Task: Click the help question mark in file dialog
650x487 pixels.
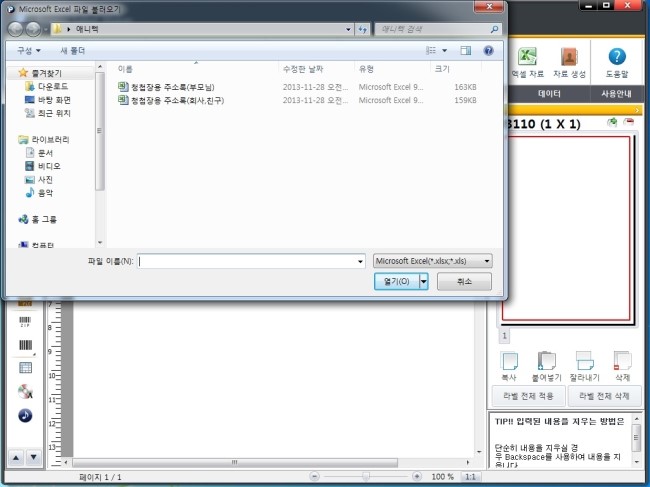Action: (489, 51)
